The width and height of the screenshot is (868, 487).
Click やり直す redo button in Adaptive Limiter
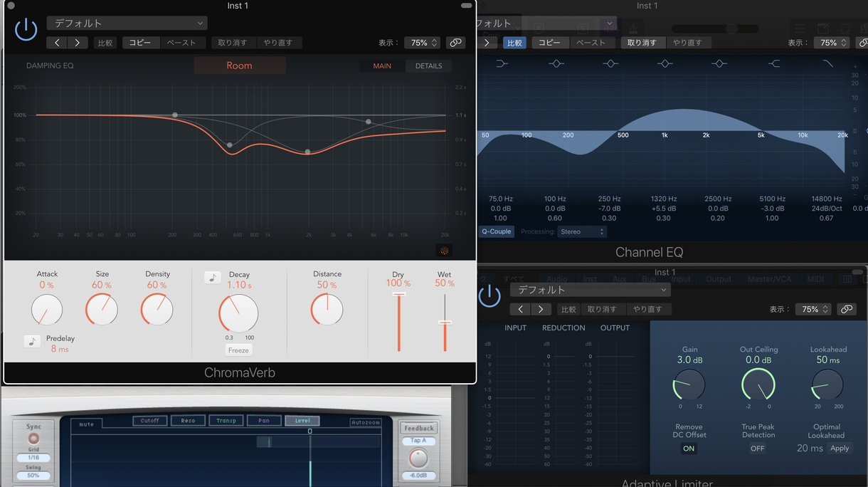pyautogui.click(x=647, y=309)
